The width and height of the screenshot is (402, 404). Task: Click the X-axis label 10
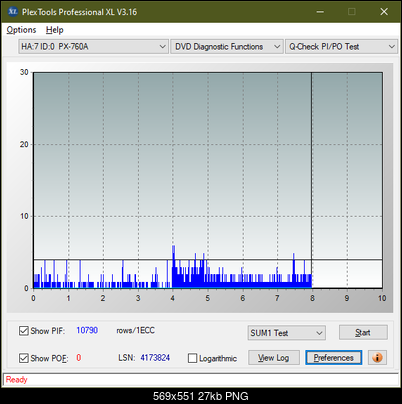[382, 298]
